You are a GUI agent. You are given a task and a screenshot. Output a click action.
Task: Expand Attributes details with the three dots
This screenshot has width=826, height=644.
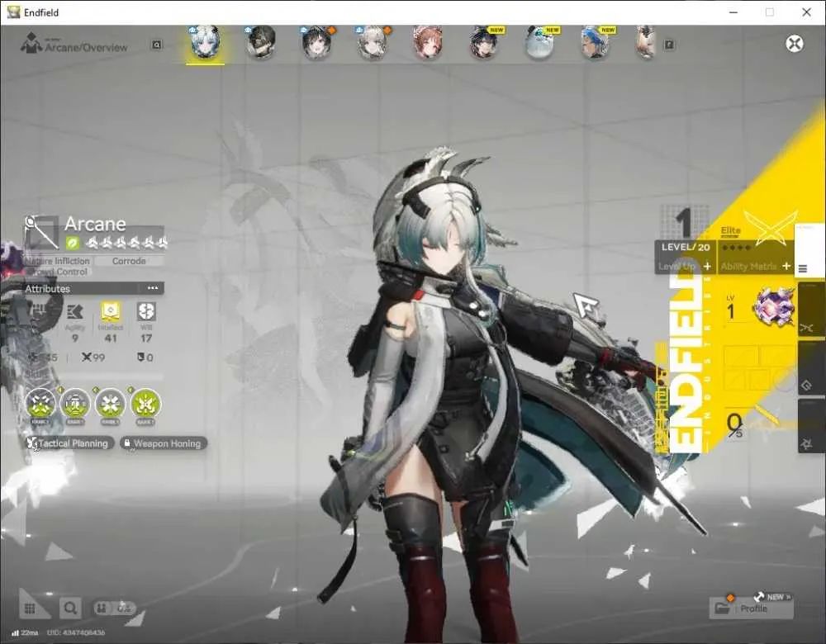tap(153, 288)
